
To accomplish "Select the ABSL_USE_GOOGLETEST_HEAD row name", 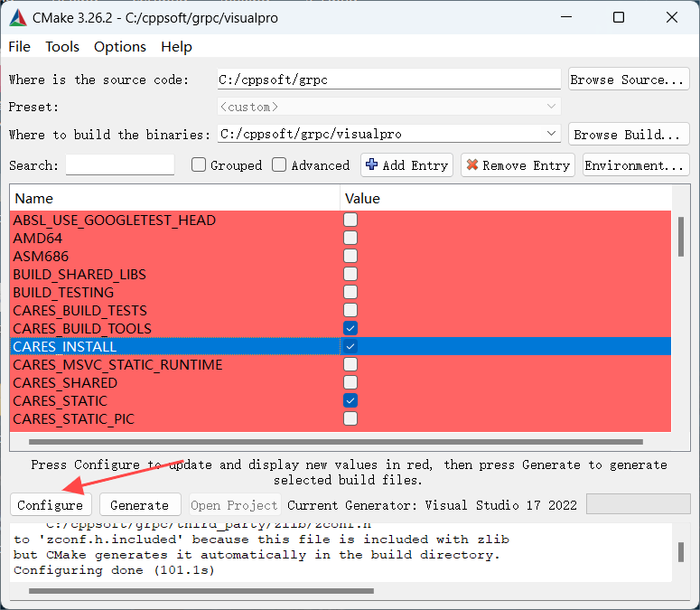I will pyautogui.click(x=115, y=221).
